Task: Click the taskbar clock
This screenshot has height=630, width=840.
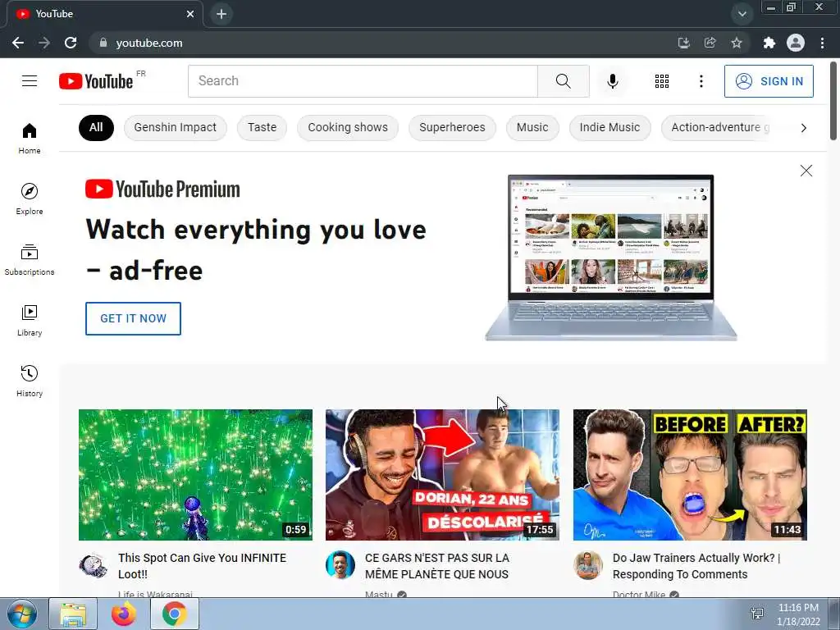Action: tap(798, 614)
